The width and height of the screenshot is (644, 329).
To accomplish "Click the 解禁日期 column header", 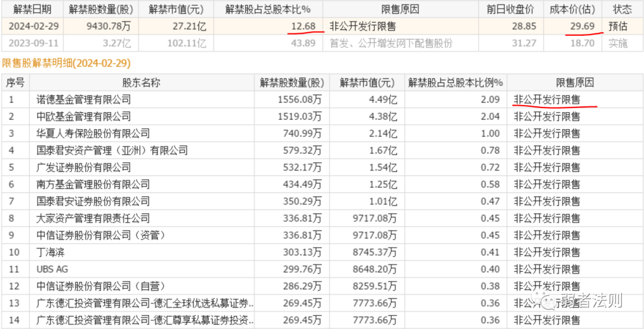I will 33,9.
